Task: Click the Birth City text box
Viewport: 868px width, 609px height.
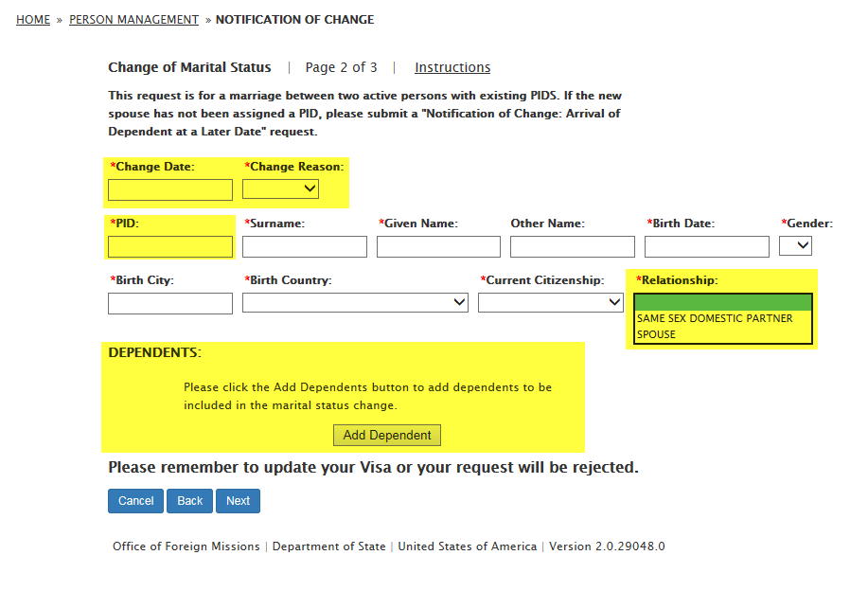Action: 170,303
